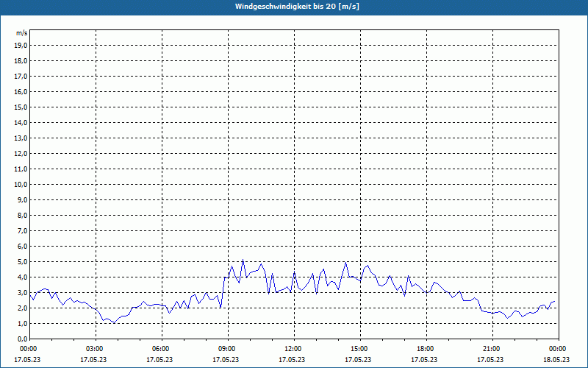Image resolution: width=588 pixels, height=368 pixels.
Task: Select the 8,0 y-axis label
Action: pyautogui.click(x=22, y=215)
